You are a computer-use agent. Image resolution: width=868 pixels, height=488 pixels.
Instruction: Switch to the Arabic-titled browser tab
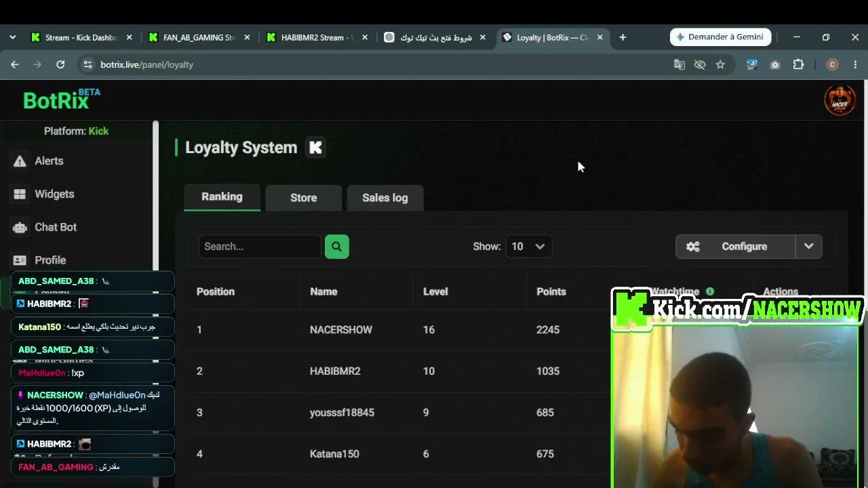435,37
